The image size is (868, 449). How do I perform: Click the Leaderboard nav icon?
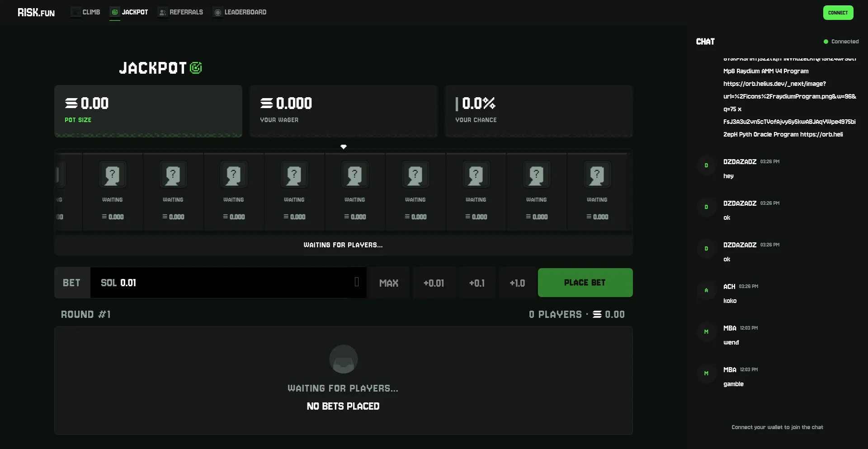pyautogui.click(x=217, y=13)
